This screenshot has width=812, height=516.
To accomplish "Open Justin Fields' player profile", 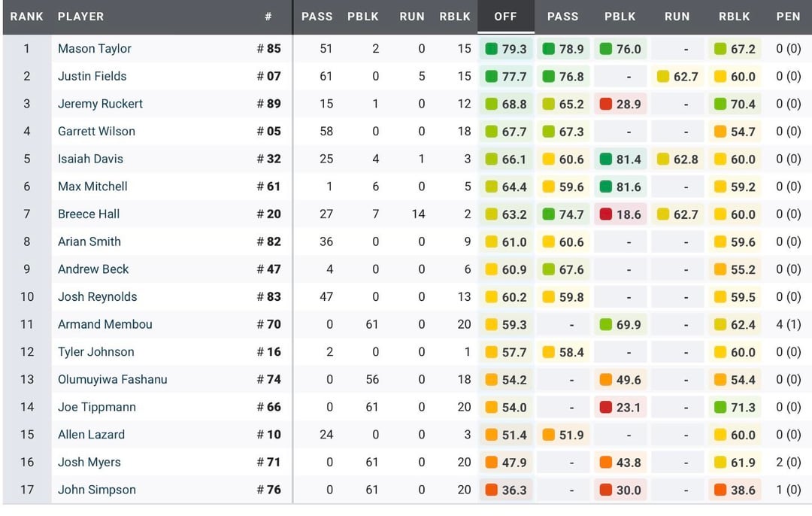I will pos(92,76).
